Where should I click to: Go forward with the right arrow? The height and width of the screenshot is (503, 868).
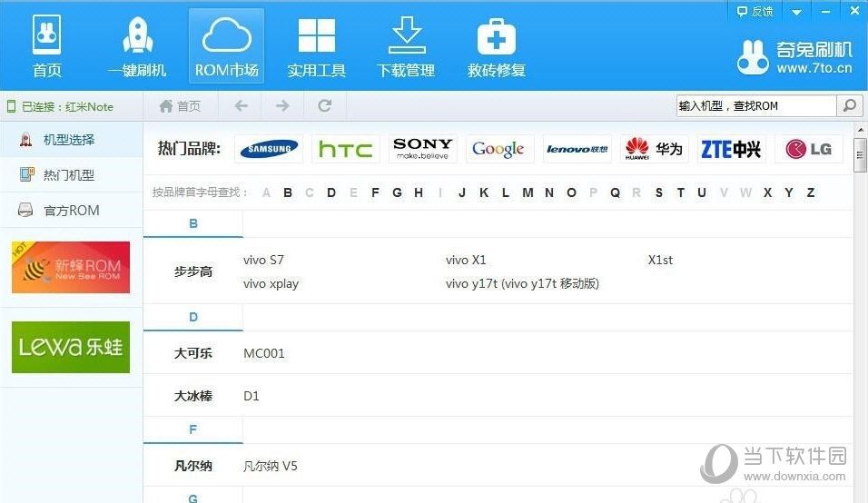pos(282,105)
